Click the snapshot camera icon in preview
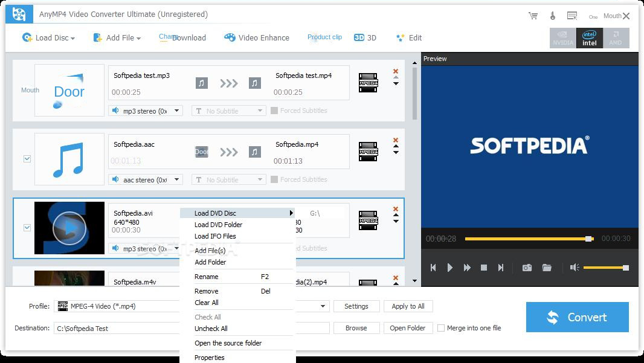The height and width of the screenshot is (363, 644). [x=527, y=268]
